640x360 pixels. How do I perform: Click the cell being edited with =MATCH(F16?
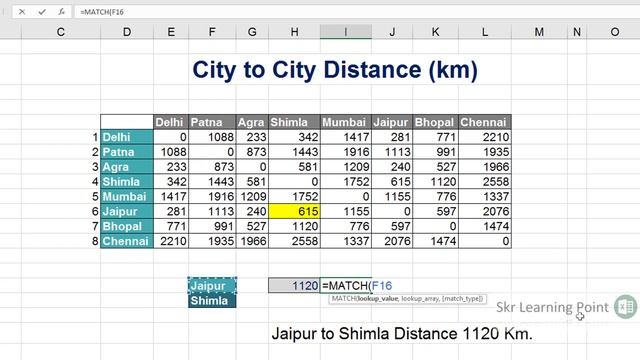346,286
